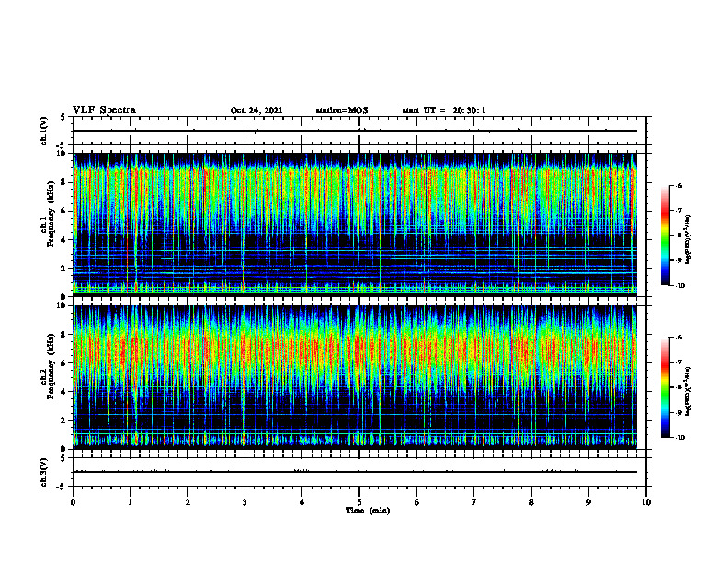Click the "-10" label on ch.2 color bar
The image size is (728, 563).
click(x=679, y=438)
